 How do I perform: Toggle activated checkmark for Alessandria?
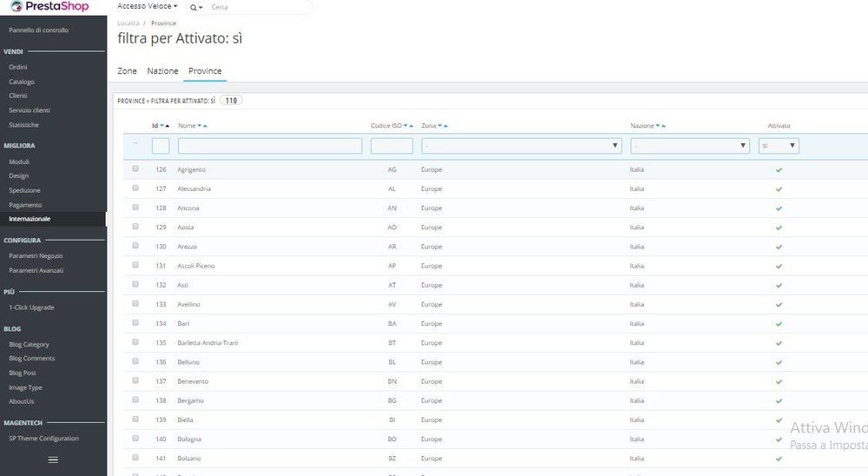tap(779, 189)
